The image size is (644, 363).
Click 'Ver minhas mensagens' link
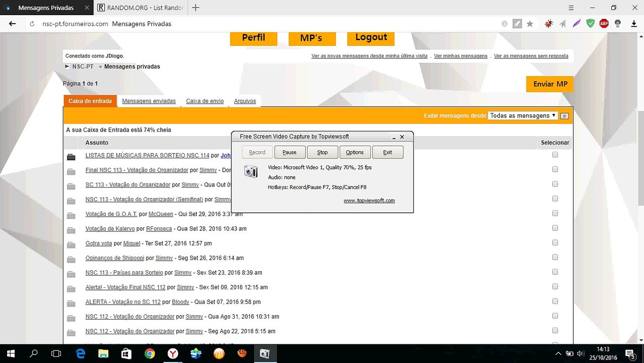[x=461, y=56]
